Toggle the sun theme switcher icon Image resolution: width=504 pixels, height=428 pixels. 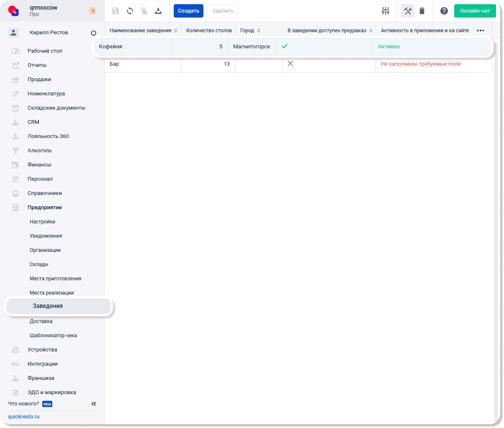point(93,11)
